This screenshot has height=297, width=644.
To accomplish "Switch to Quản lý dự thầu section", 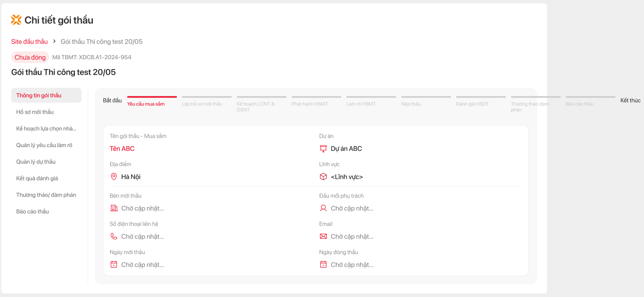I will tap(36, 162).
